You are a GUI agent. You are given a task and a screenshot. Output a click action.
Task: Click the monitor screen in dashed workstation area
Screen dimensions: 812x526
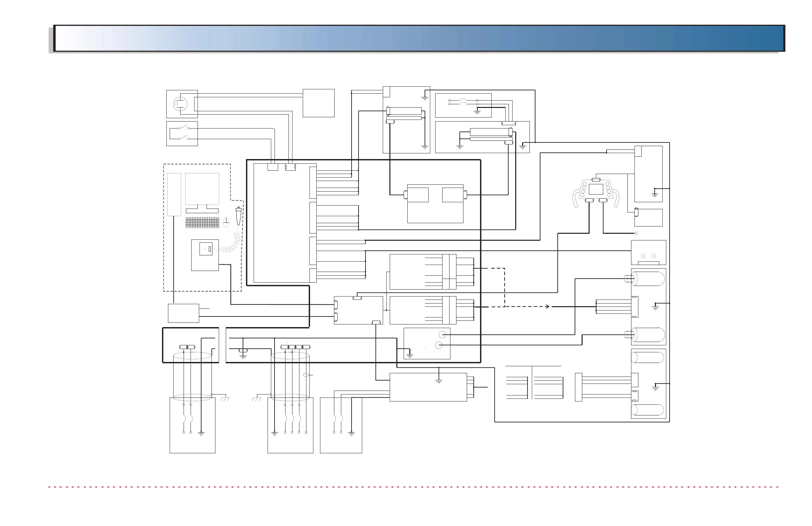[x=202, y=189]
